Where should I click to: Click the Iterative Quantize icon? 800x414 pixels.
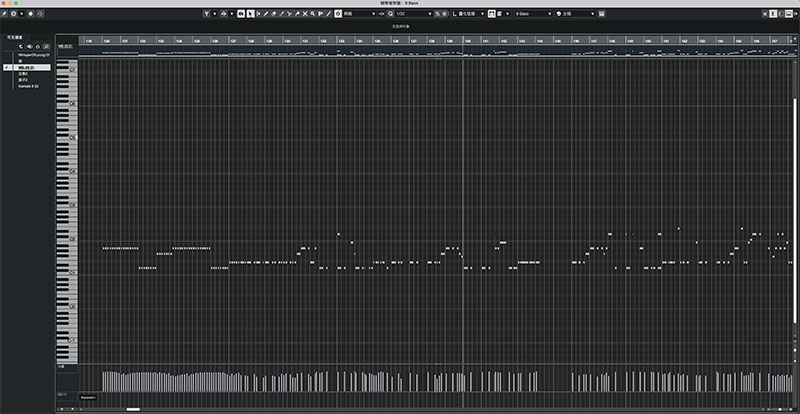click(x=445, y=14)
